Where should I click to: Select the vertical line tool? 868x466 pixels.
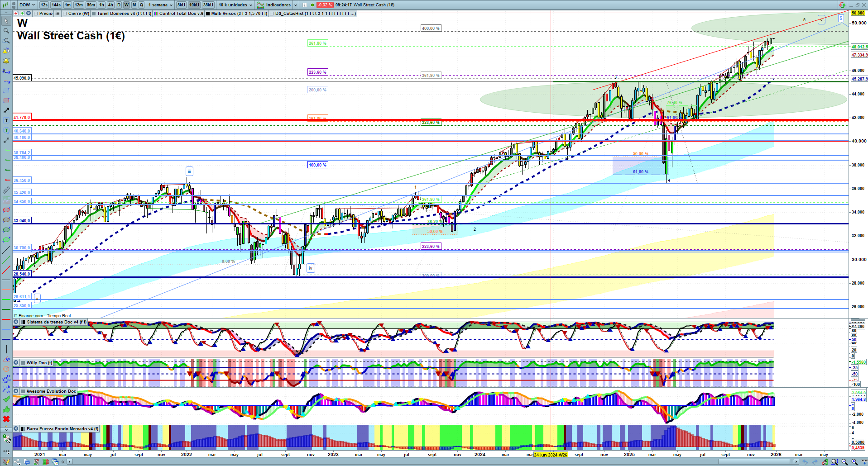click(6, 349)
